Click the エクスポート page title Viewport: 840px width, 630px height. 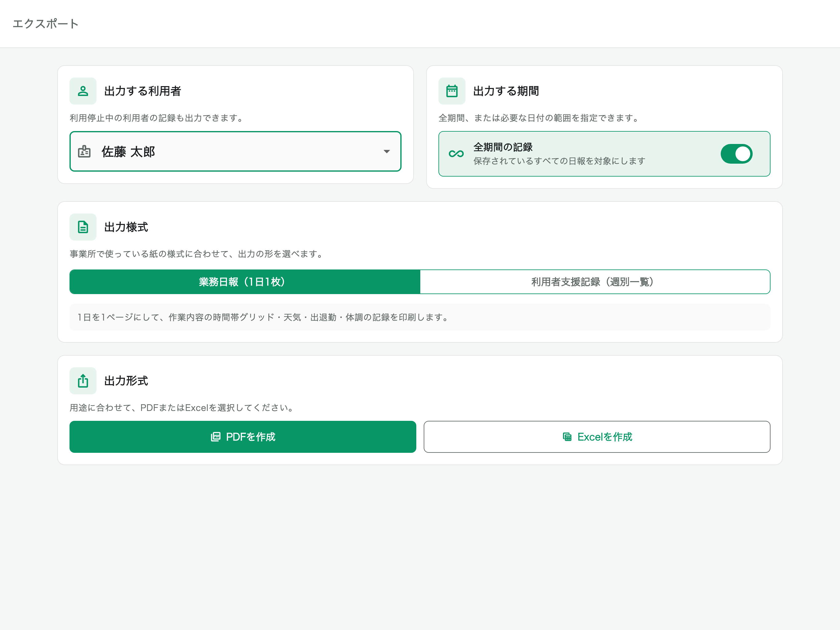click(x=46, y=24)
